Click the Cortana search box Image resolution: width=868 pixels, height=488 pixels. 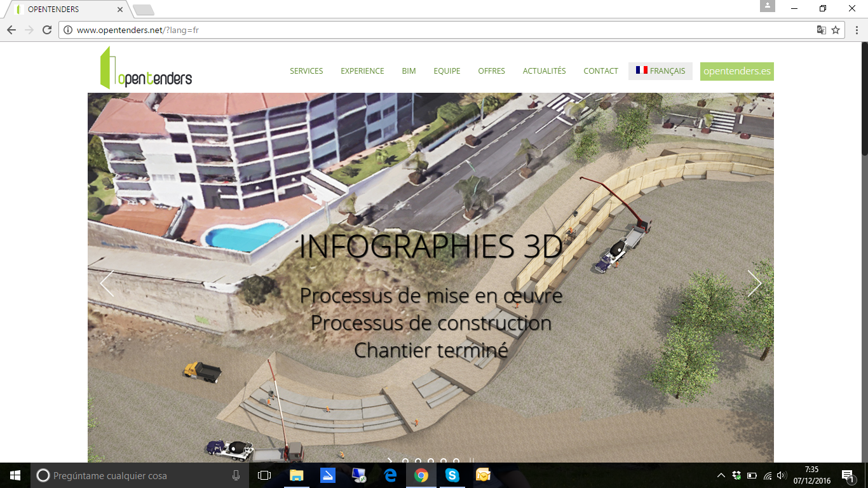tap(139, 475)
